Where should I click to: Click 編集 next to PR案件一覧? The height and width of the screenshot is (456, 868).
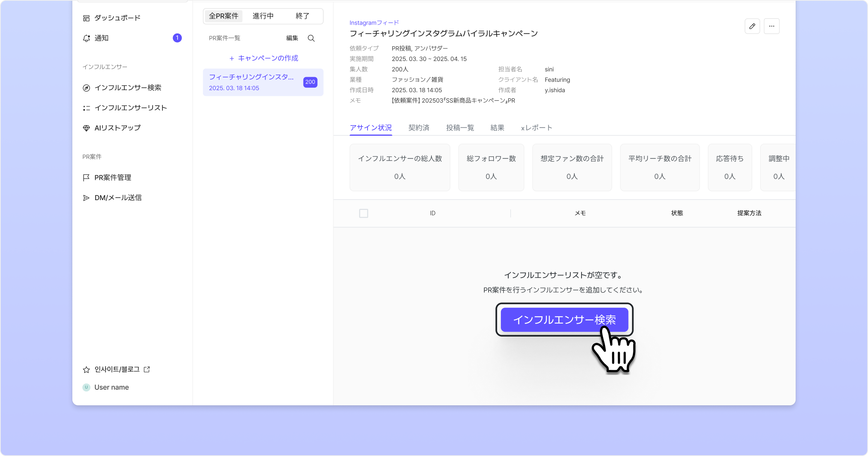click(292, 38)
